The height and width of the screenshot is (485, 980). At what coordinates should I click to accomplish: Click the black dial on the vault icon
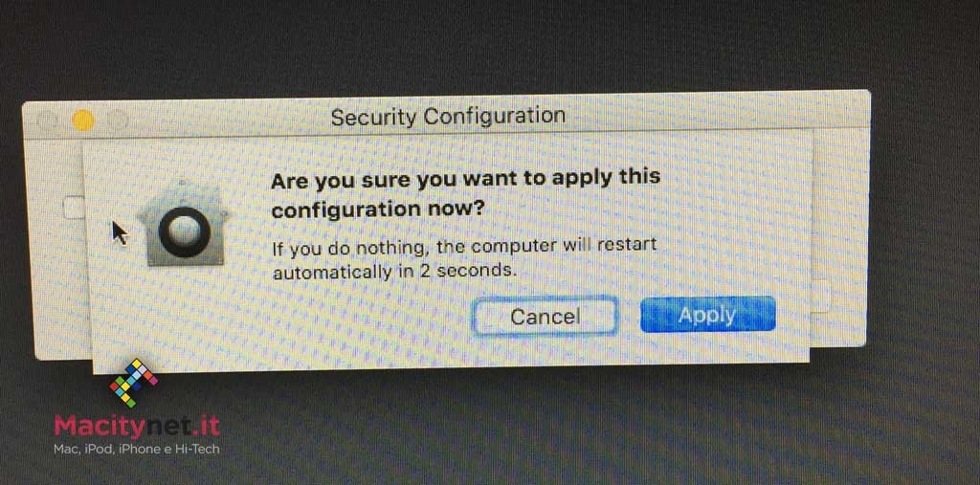coord(184,231)
